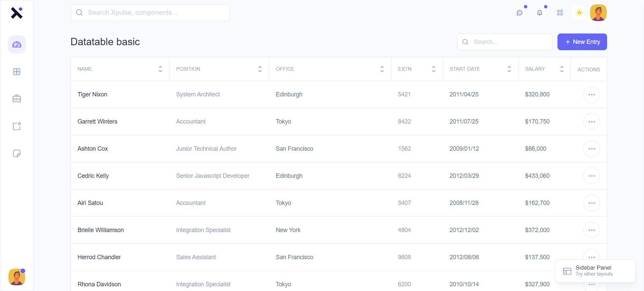The image size is (644, 291).
Task: Open the apps grid icon in header
Action: click(x=560, y=13)
